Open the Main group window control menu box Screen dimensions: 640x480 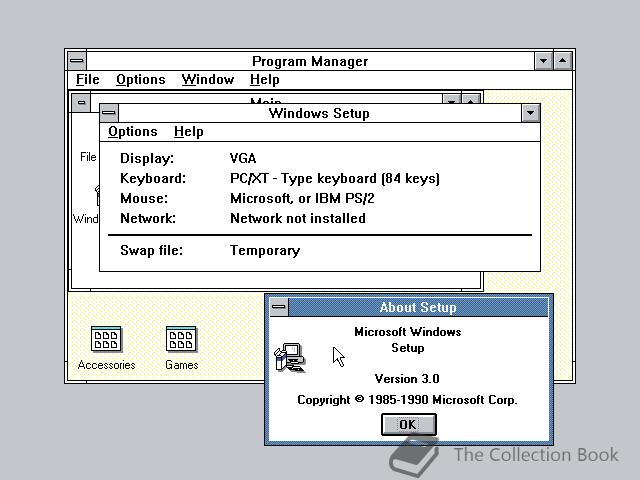[81, 102]
